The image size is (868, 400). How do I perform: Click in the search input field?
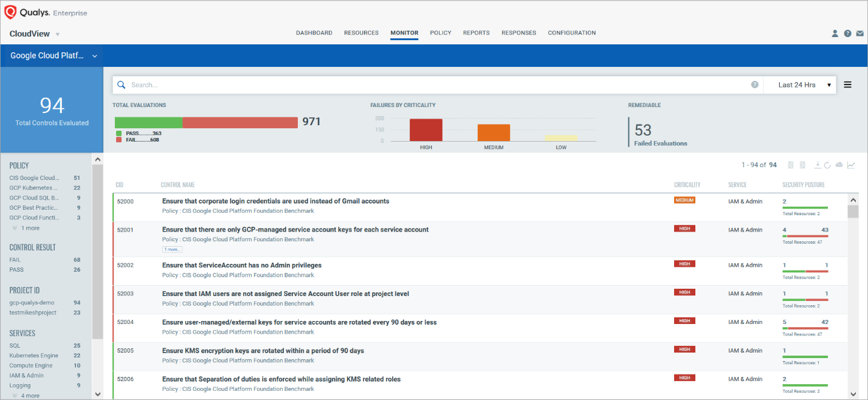pyautogui.click(x=438, y=85)
